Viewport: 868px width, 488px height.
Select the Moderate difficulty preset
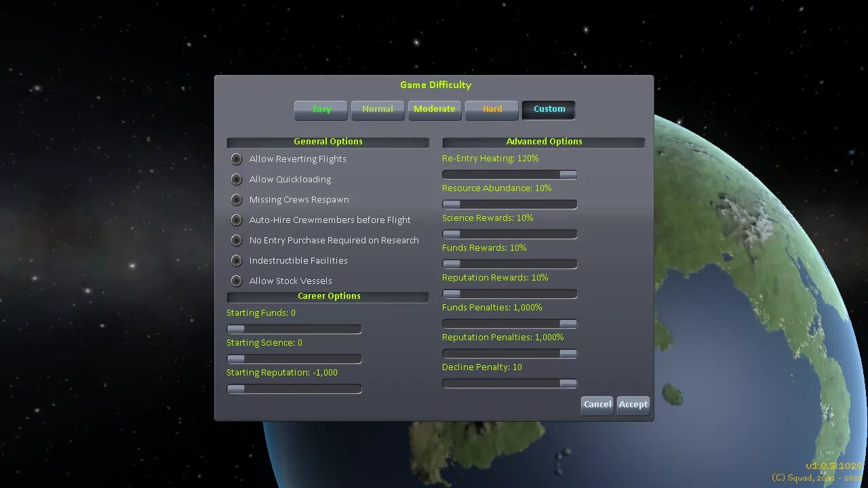click(x=435, y=110)
